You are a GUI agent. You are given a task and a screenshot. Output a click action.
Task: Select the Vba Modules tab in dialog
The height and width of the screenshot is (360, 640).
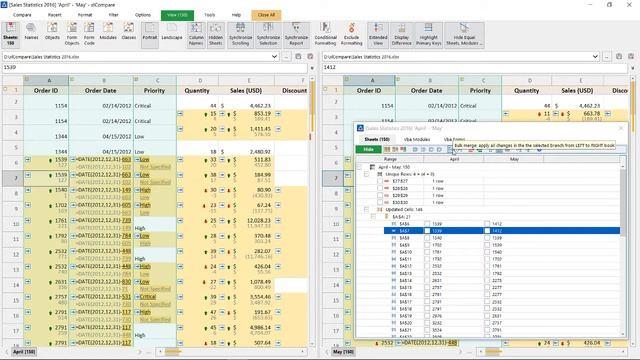pos(417,139)
